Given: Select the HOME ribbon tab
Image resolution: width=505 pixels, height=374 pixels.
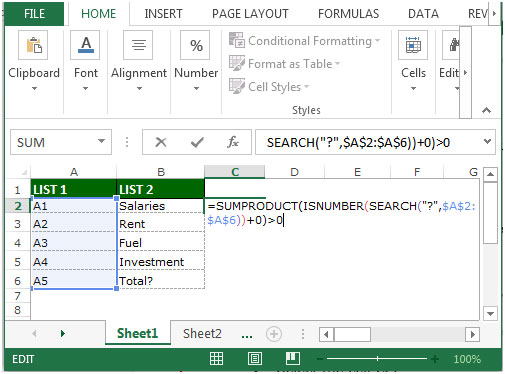Looking at the screenshot, I should pos(98,14).
